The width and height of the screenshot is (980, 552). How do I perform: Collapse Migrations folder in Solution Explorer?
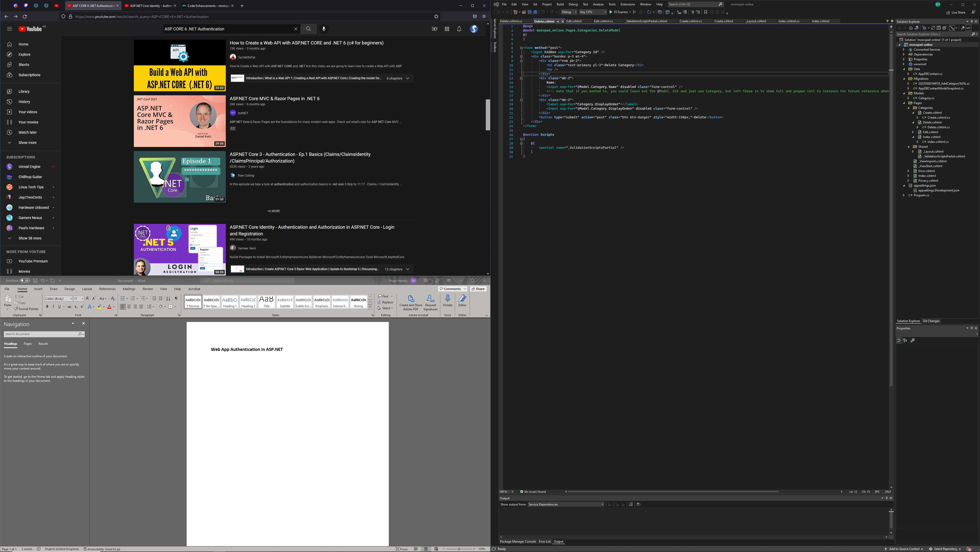click(904, 79)
